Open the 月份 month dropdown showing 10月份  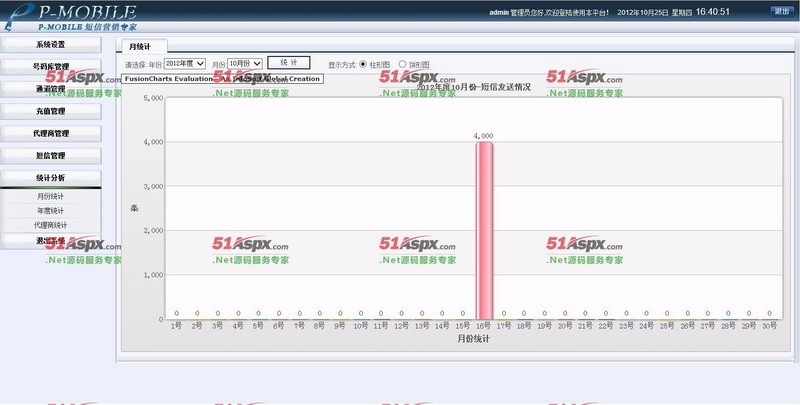(x=244, y=64)
